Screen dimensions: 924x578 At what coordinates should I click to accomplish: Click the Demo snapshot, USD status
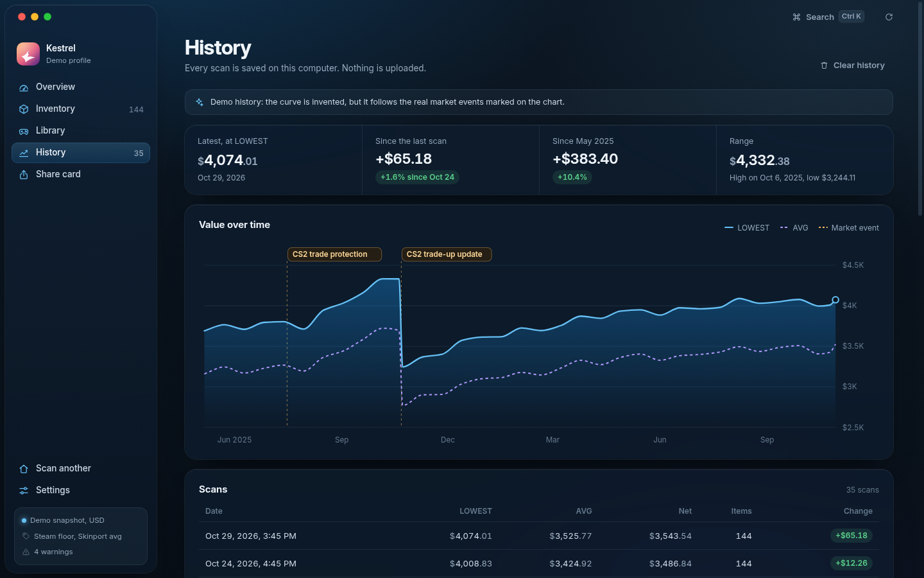point(67,520)
